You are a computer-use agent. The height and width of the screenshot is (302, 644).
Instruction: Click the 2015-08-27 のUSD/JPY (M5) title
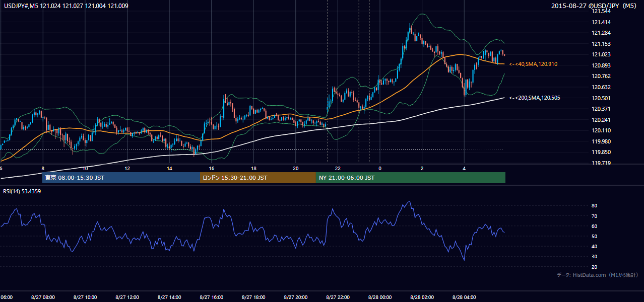tap(595, 6)
